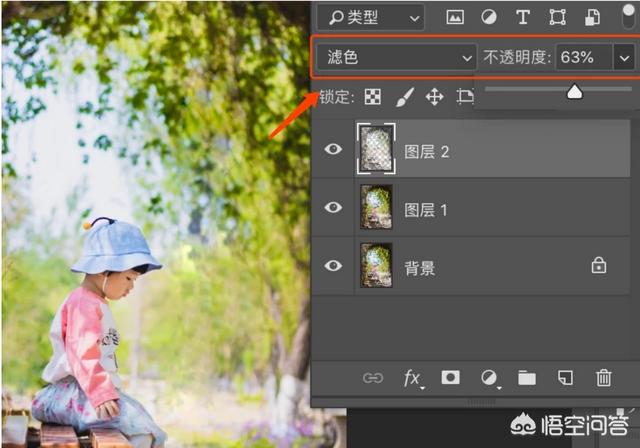Delete layer with trash icon
Screen dimensions: 640x448
(x=603, y=377)
